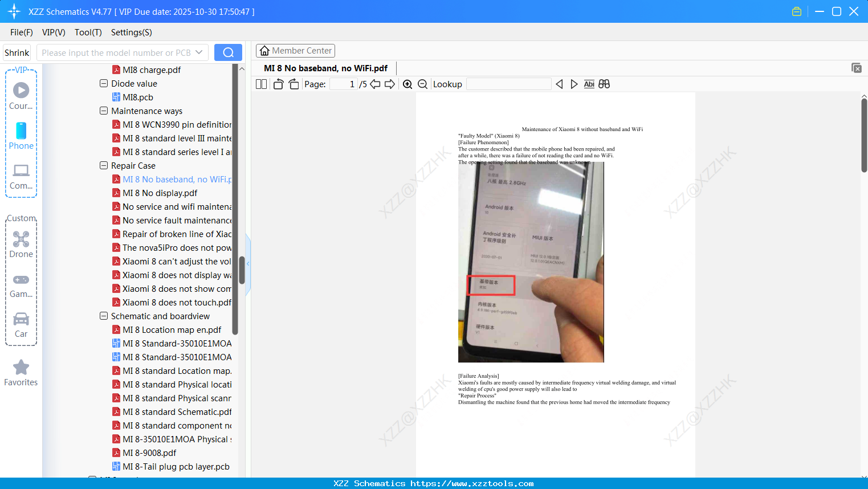Click phone photo in PDF page

(531, 262)
